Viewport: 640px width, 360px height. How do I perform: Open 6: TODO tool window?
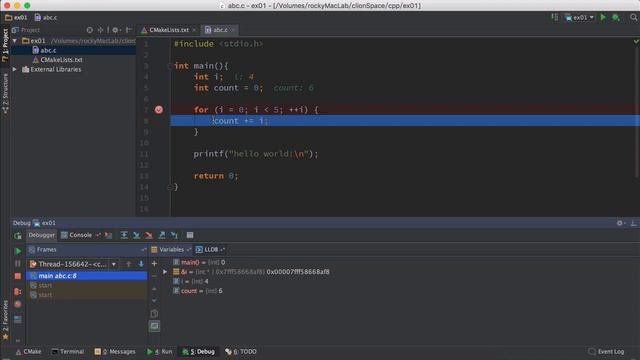coord(241,351)
